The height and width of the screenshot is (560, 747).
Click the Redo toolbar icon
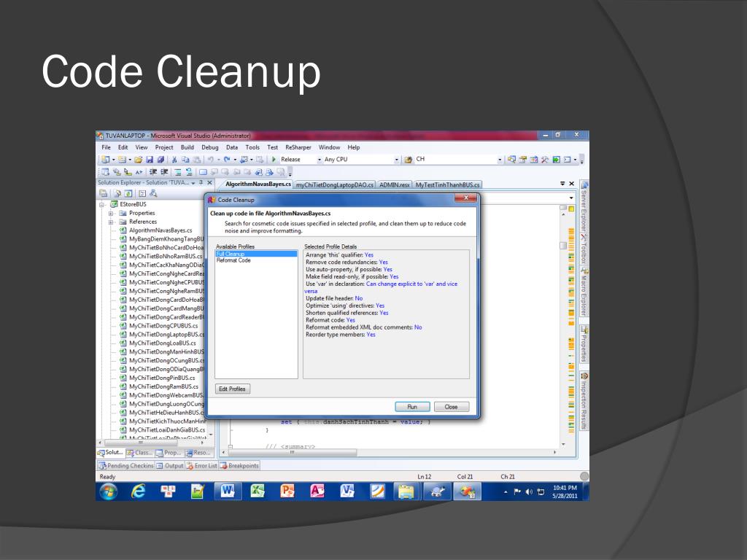click(x=228, y=160)
